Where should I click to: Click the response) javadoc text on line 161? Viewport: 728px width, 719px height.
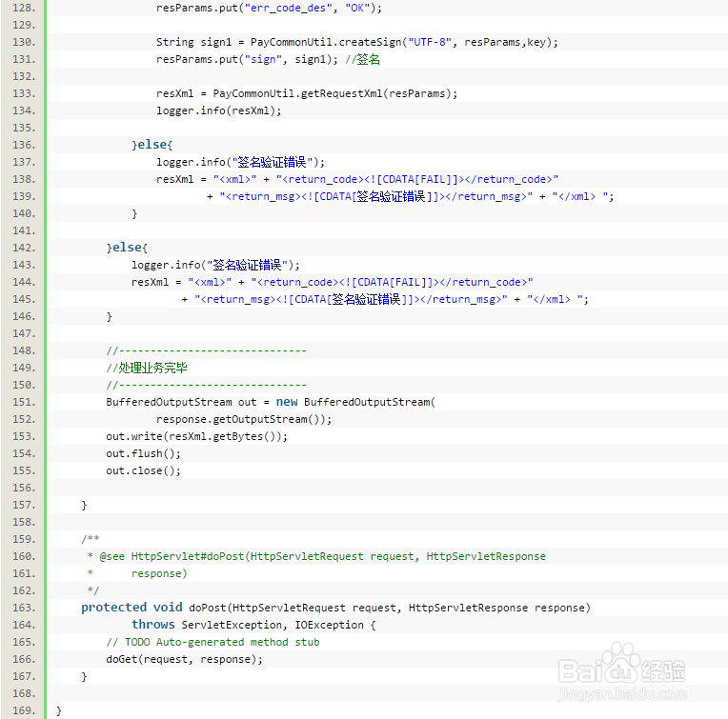click(159, 574)
